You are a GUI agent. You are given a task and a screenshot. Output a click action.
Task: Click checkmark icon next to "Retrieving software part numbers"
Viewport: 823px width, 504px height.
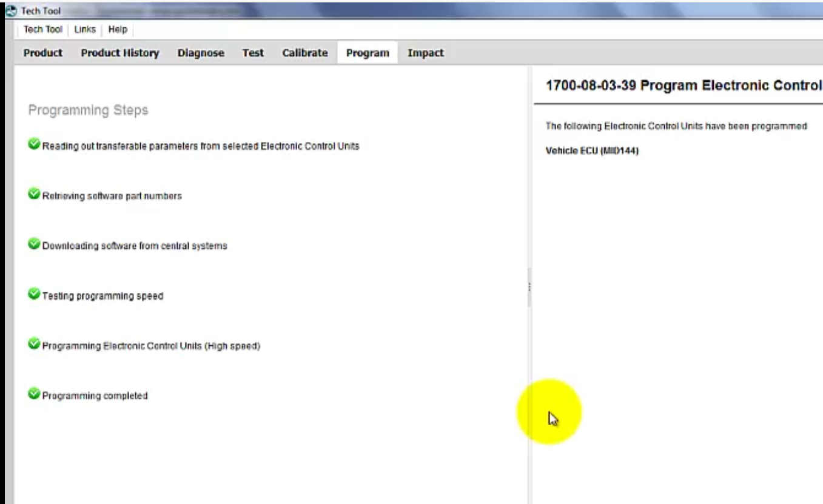click(35, 195)
